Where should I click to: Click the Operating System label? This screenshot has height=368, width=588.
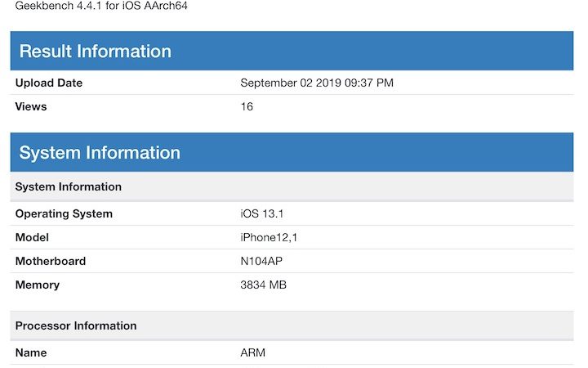(x=64, y=213)
